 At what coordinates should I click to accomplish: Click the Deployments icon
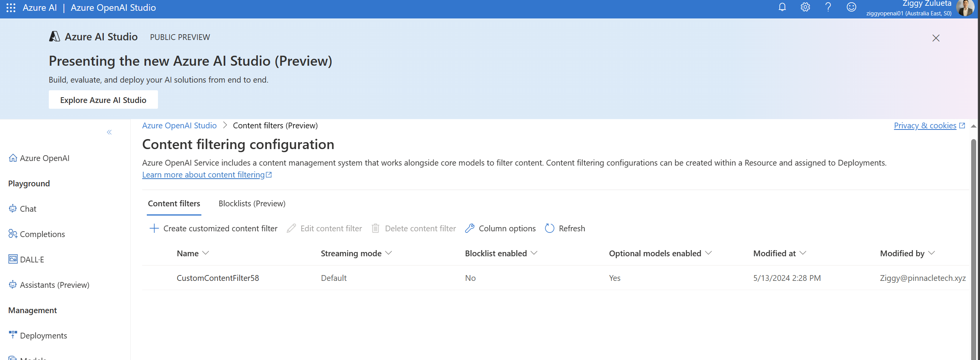click(x=13, y=335)
